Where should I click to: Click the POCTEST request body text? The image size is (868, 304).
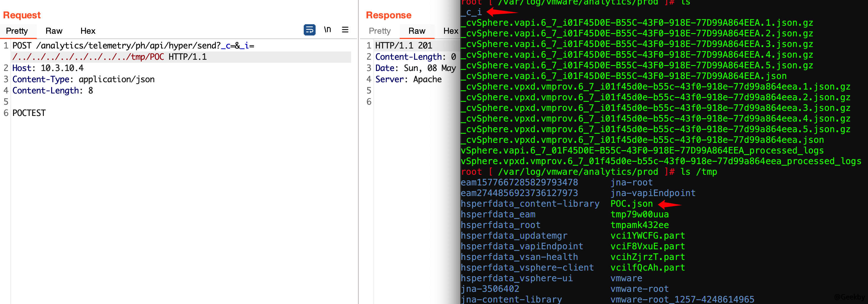click(x=29, y=113)
